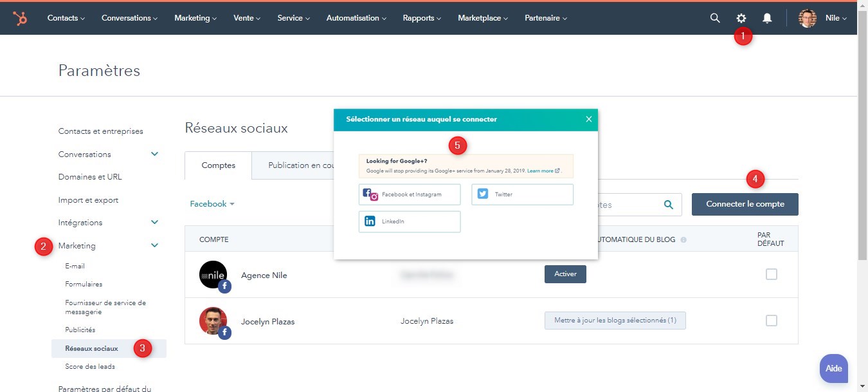Image resolution: width=868 pixels, height=392 pixels.
Task: Click the Facebook Instagram combined icon
Action: coord(370,194)
